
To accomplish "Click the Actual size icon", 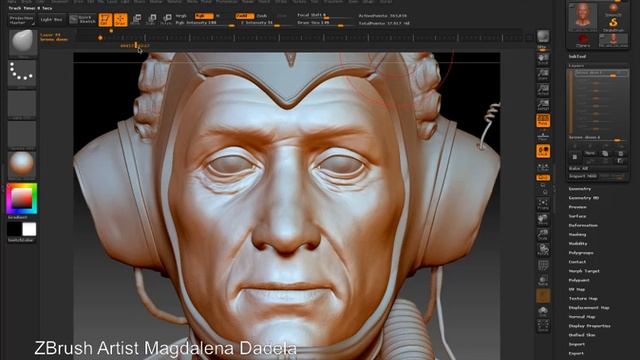I will (543, 90).
